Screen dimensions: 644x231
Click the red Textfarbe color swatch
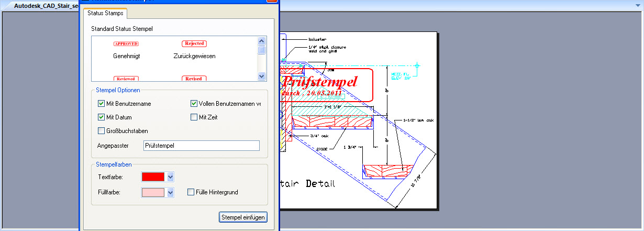(x=153, y=177)
